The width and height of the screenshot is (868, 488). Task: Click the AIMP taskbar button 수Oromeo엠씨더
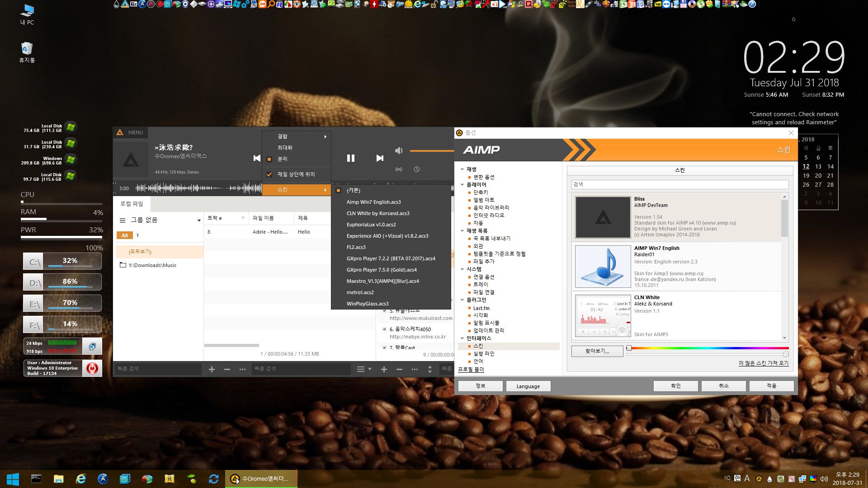[261, 479]
